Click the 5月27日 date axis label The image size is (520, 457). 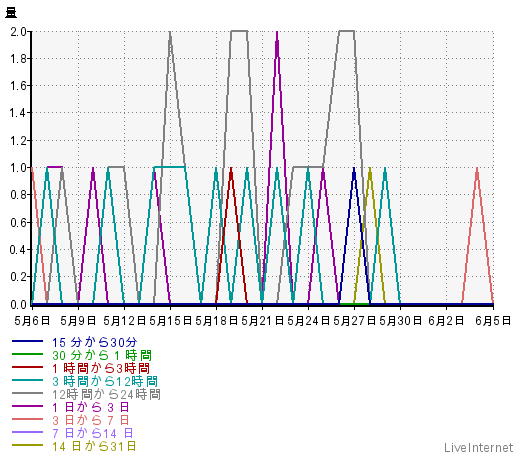[x=354, y=321]
